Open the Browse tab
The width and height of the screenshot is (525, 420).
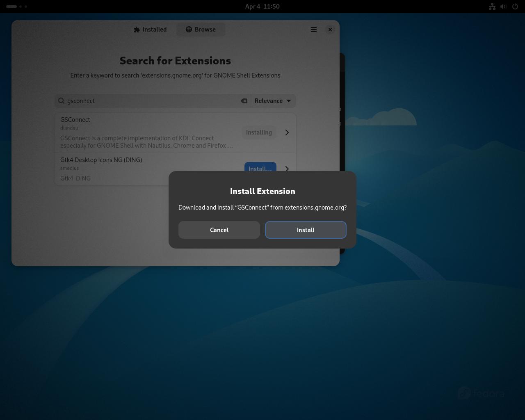tap(201, 30)
